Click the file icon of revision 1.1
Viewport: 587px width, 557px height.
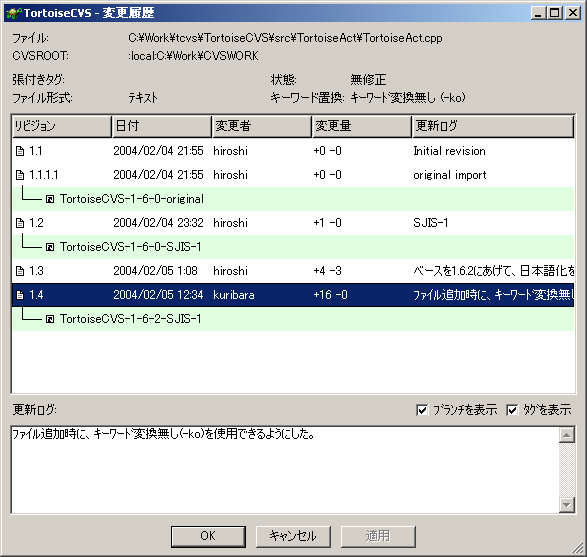[20, 151]
